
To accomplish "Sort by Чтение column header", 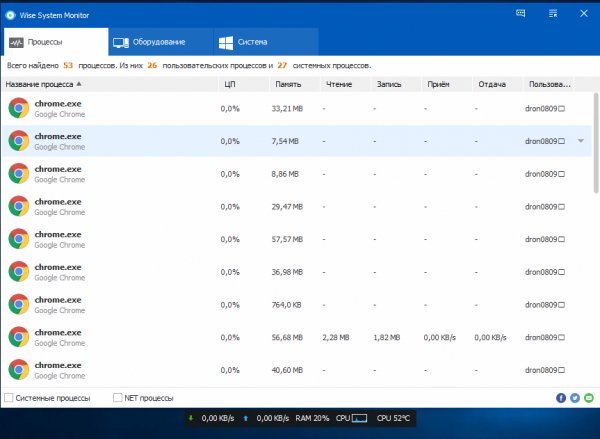I will [346, 84].
